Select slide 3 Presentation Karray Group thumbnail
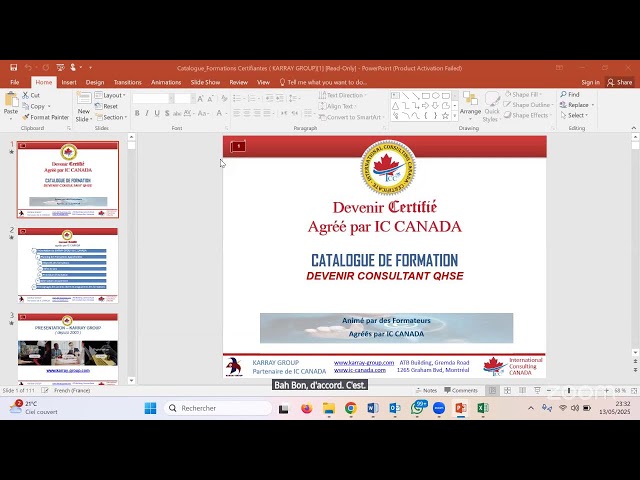The image size is (640, 480). pyautogui.click(x=68, y=349)
